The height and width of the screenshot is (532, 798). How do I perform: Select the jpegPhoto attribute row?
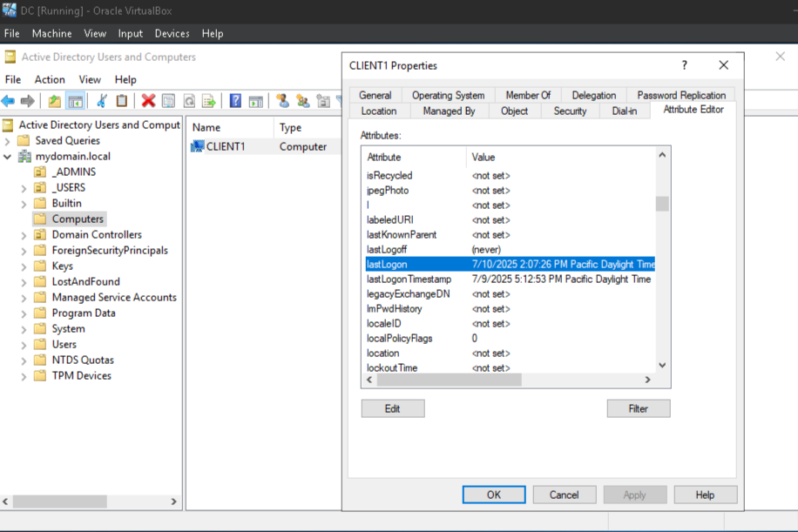pyautogui.click(x=510, y=190)
